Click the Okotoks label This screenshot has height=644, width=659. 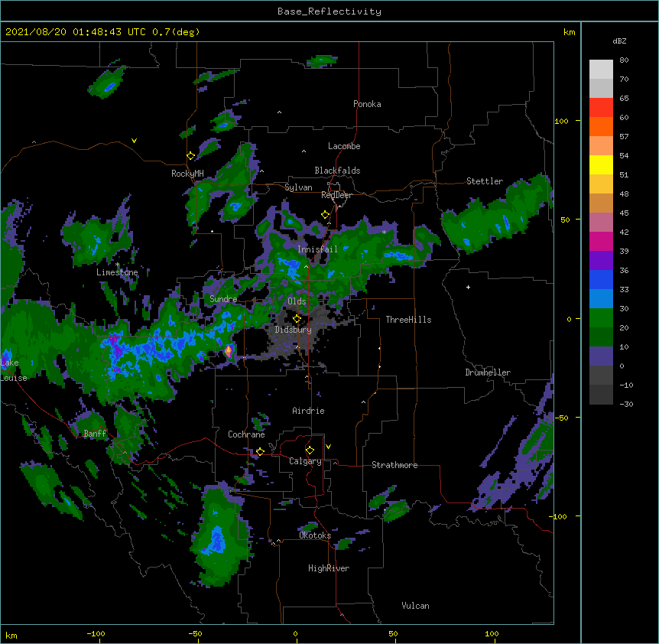(x=315, y=535)
